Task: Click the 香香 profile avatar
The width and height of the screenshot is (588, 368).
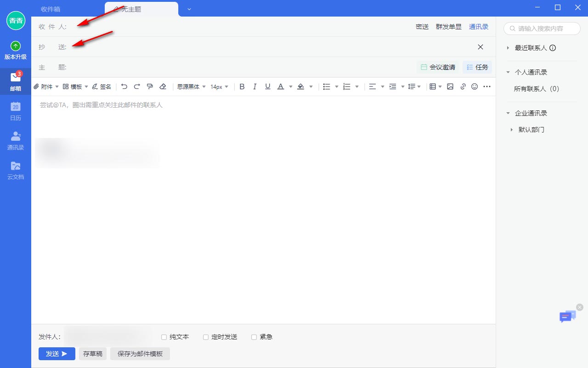Action: [x=16, y=21]
